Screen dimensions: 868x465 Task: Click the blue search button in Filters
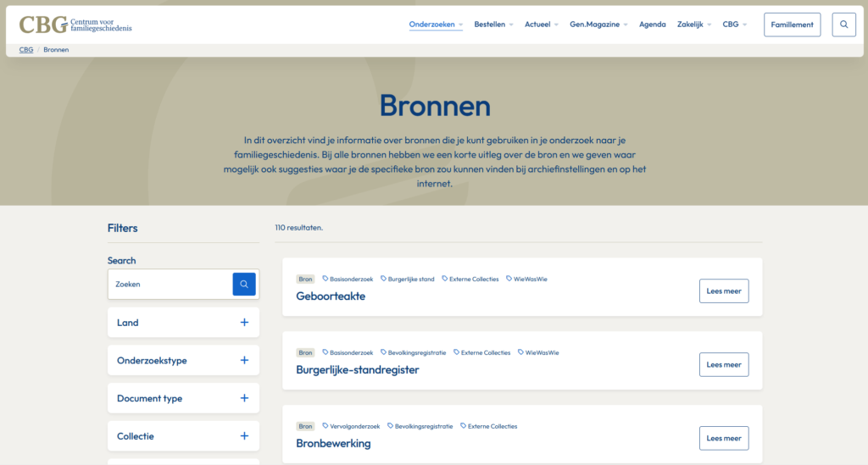[244, 285]
